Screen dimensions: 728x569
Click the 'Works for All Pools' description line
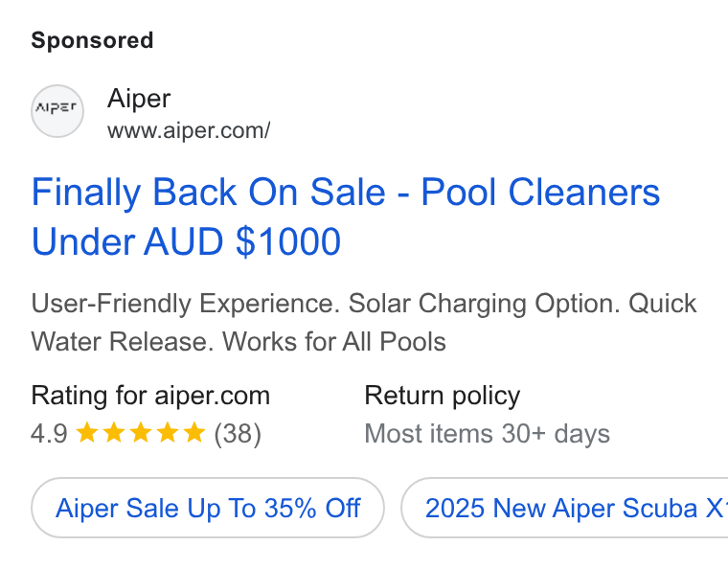pos(334,342)
